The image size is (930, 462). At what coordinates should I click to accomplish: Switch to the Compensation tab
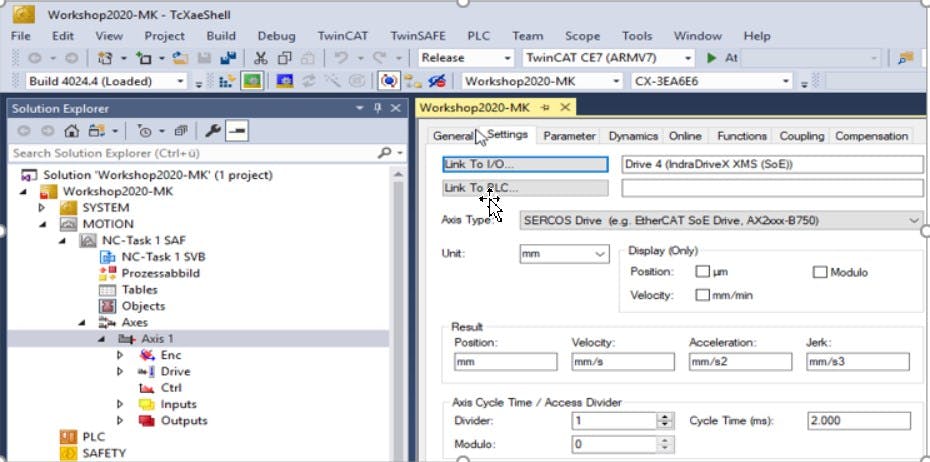[x=871, y=136]
